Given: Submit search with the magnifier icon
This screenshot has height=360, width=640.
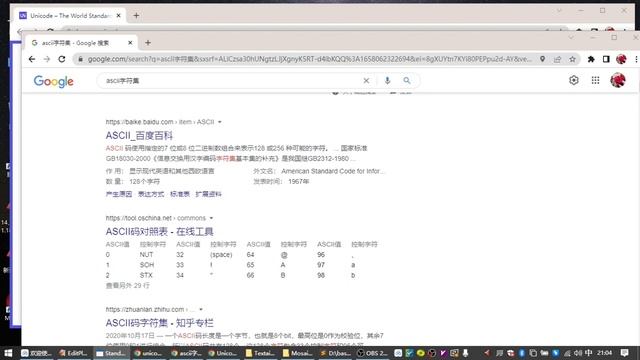Looking at the screenshot, I should (407, 81).
